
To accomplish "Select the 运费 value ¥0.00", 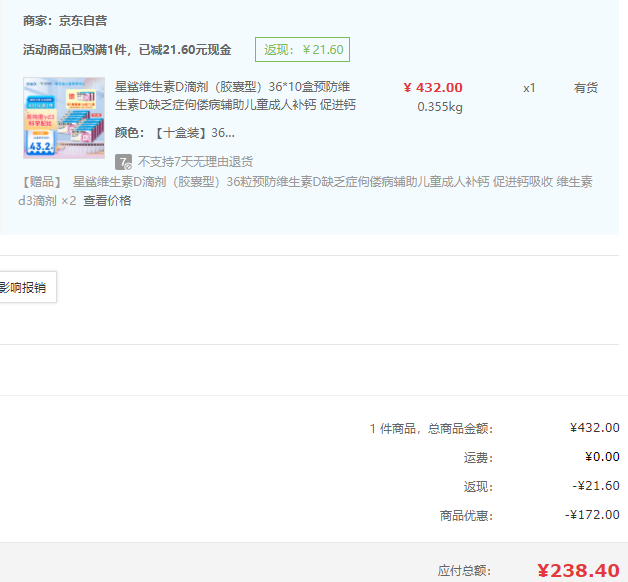I will pyautogui.click(x=602, y=457).
